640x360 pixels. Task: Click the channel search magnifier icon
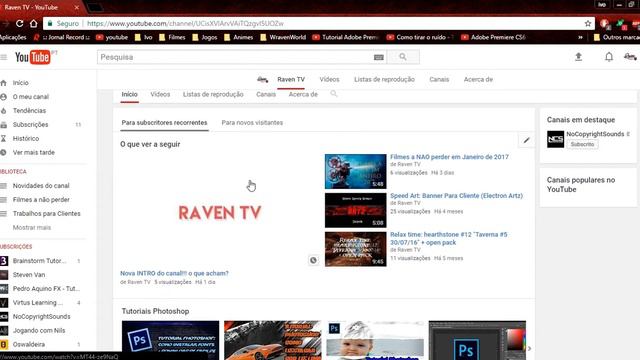[333, 94]
